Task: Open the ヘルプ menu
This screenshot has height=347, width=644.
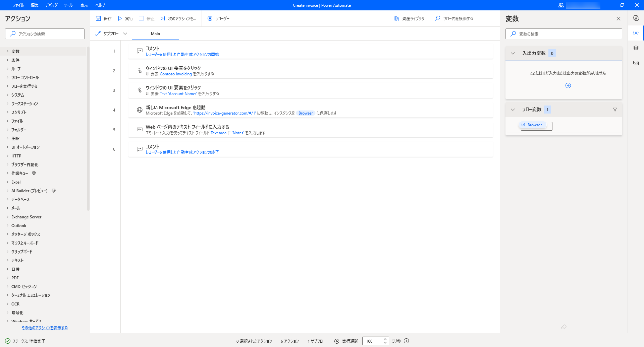Action: coord(100,5)
